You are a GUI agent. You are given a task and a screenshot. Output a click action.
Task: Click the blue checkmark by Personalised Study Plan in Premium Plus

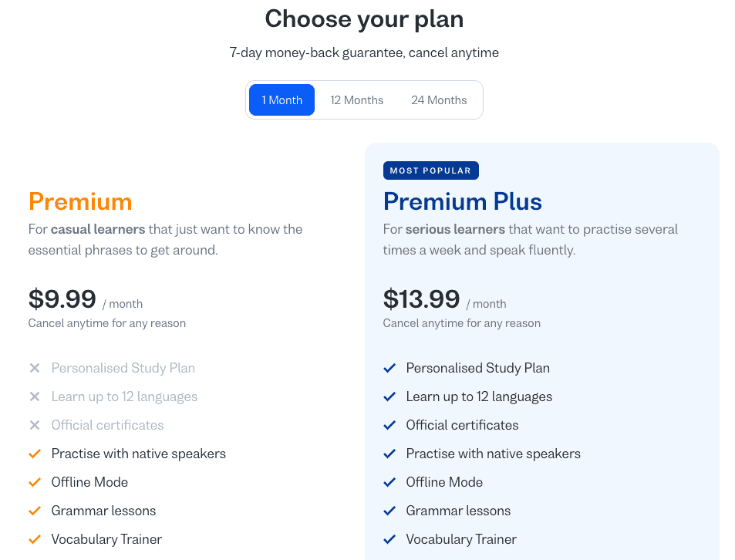tap(389, 369)
